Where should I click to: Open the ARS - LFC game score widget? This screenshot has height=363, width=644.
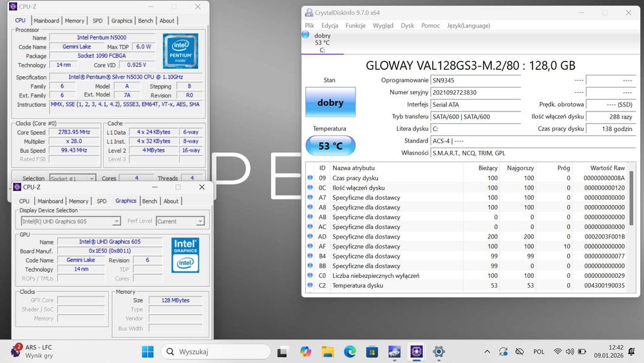[32, 351]
